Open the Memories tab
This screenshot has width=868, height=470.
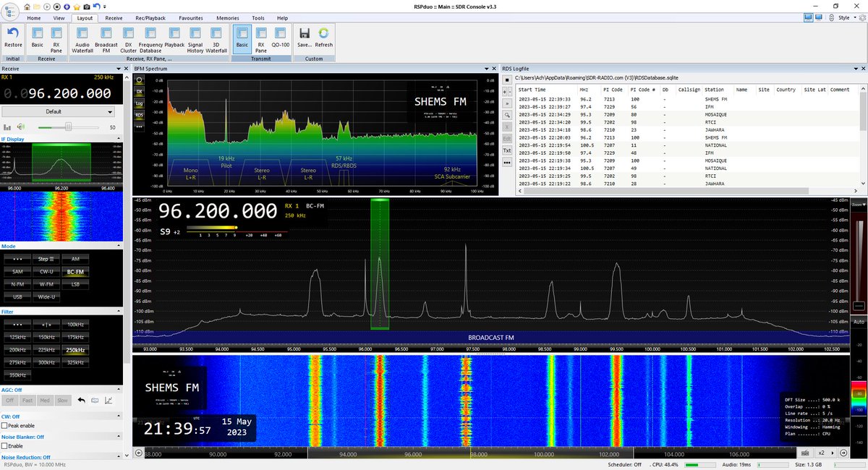click(x=228, y=17)
